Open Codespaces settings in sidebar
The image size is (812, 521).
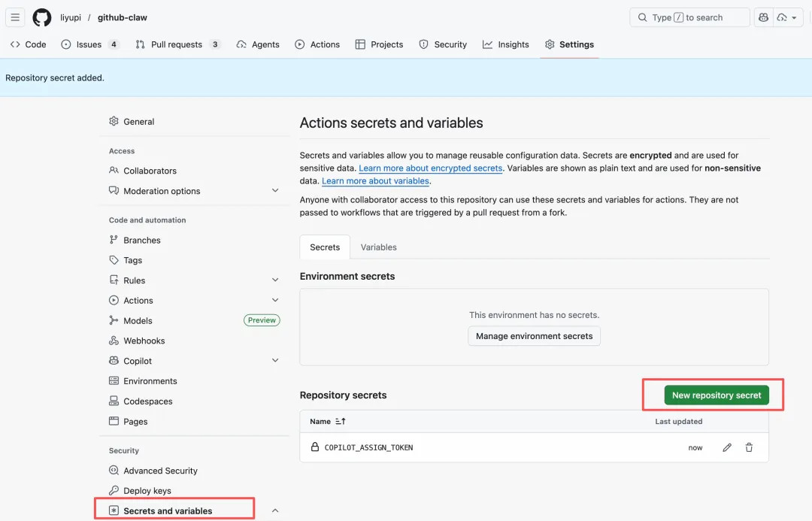coord(147,401)
